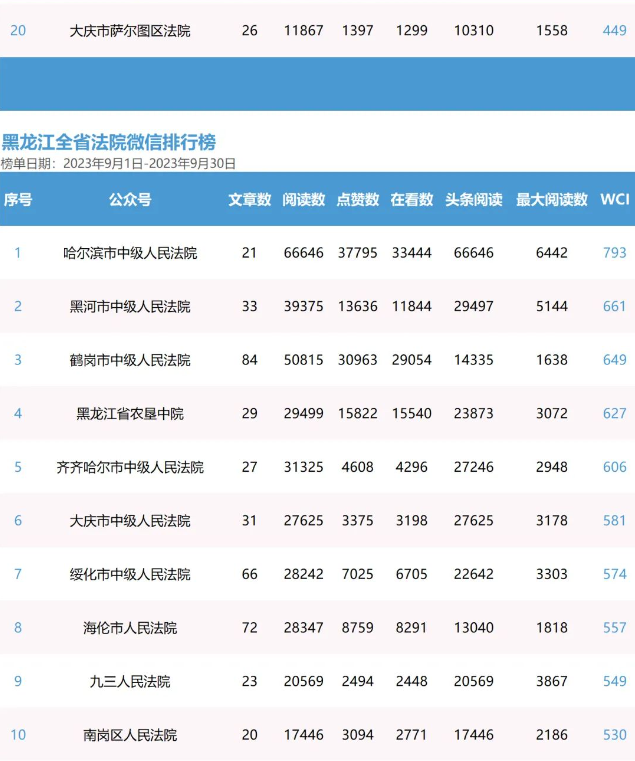Image resolution: width=635 pixels, height=761 pixels.
Task: Click 在看数 value 6705
Action: point(411,574)
